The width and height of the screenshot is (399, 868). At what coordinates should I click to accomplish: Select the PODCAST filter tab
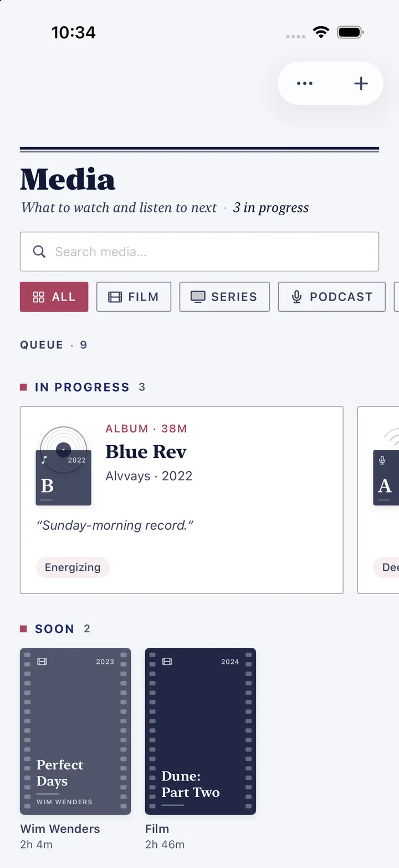click(332, 297)
